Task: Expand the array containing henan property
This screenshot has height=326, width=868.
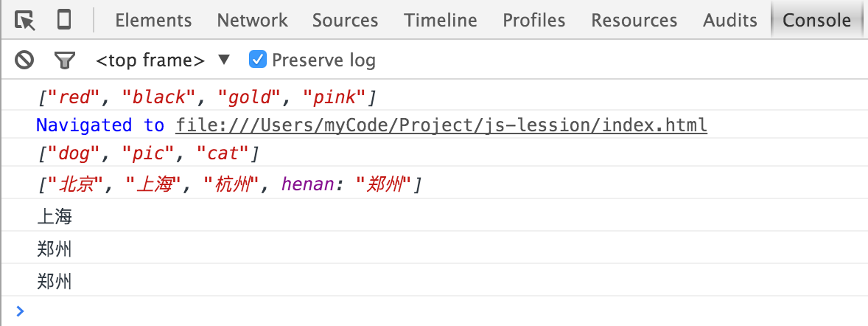Action: point(230,184)
